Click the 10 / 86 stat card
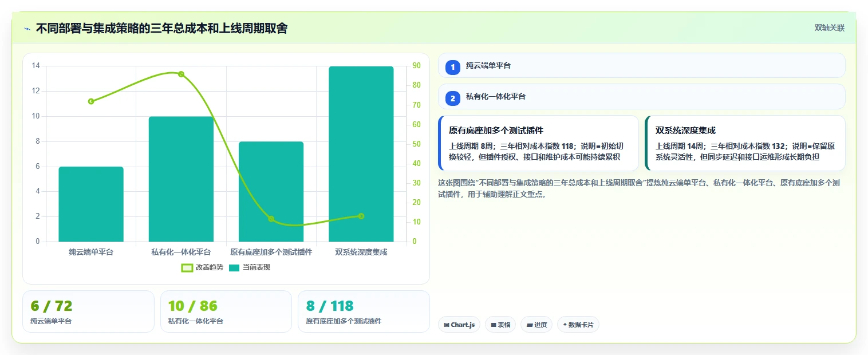 (x=226, y=311)
